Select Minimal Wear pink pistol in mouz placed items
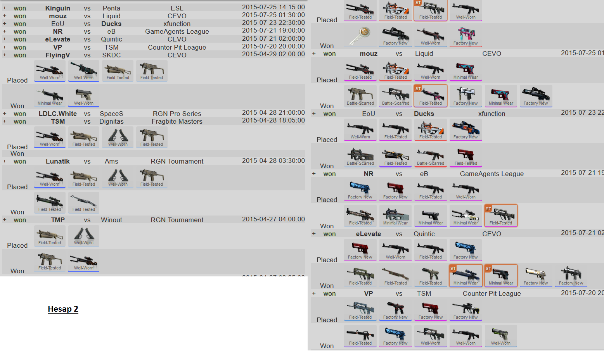 (x=466, y=70)
